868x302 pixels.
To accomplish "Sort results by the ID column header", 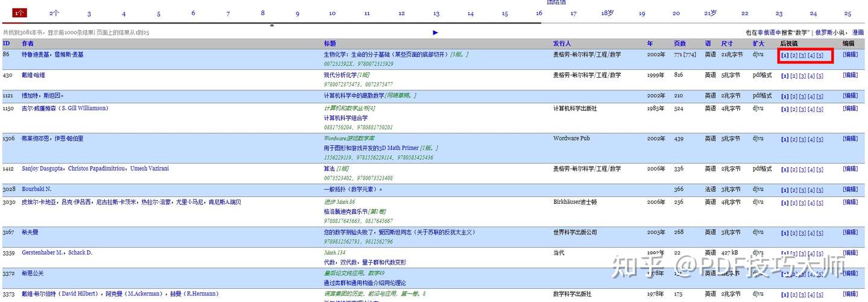I will 6,43.
